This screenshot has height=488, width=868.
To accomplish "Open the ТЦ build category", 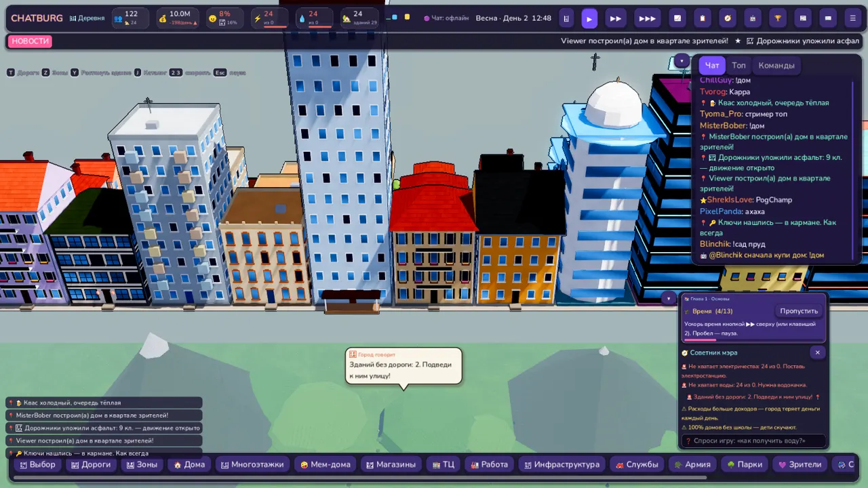I will [443, 465].
